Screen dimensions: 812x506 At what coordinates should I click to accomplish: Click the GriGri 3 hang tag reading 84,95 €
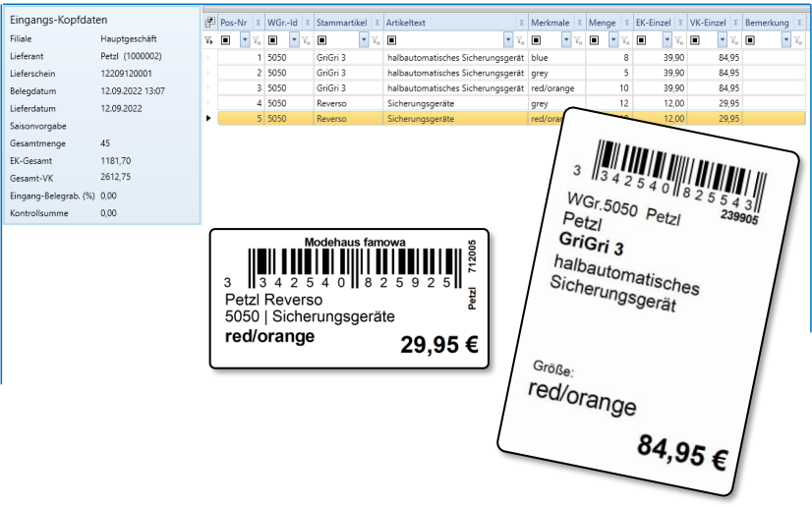[x=647, y=303]
